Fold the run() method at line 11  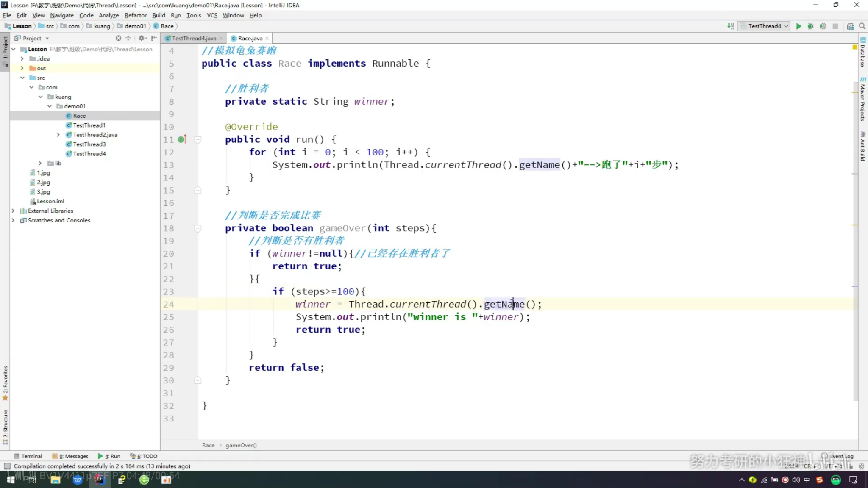pyautogui.click(x=198, y=139)
